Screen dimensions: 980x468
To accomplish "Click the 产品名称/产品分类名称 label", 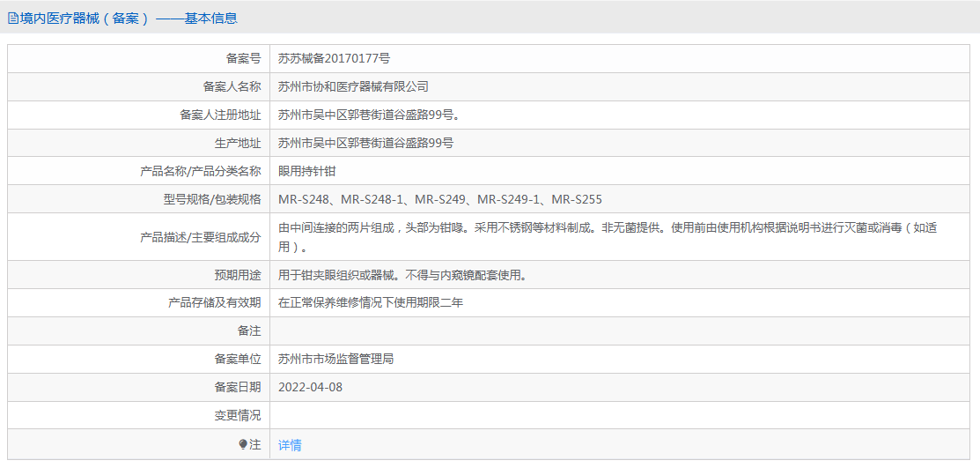I will 201,172.
